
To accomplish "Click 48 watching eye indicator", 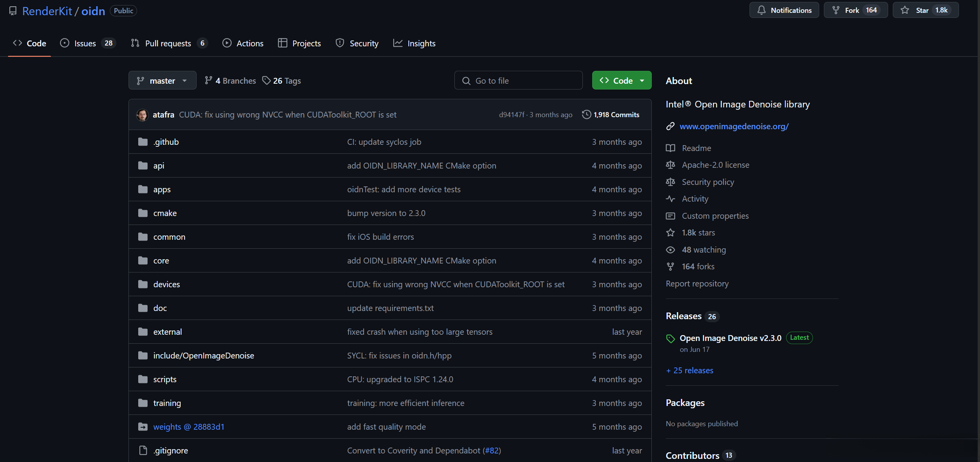I will tap(670, 250).
